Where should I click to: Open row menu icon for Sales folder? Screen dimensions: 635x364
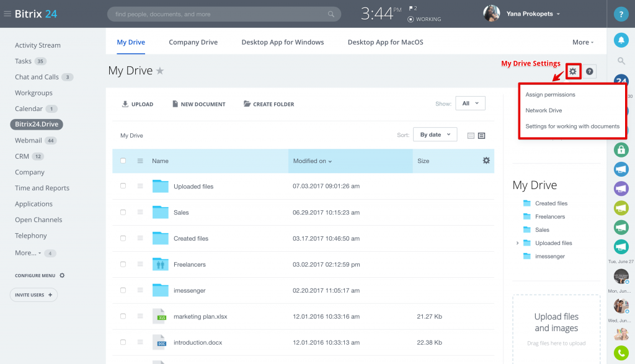point(140,212)
